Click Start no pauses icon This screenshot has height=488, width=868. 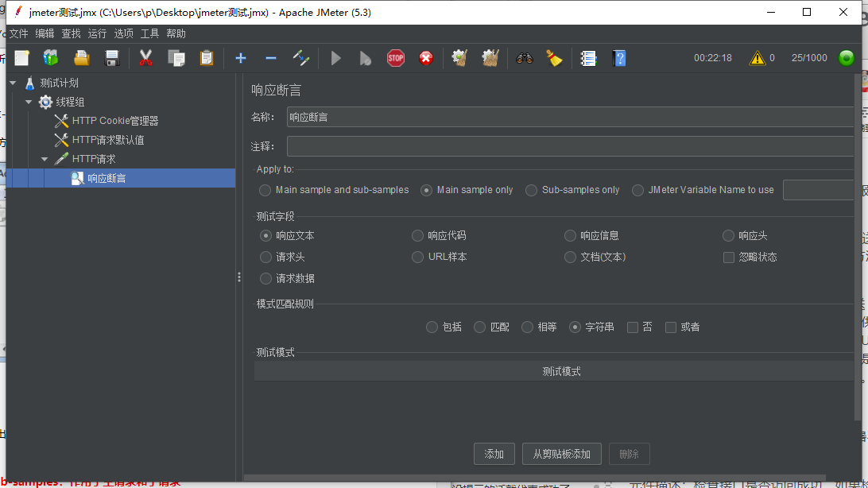pyautogui.click(x=366, y=58)
